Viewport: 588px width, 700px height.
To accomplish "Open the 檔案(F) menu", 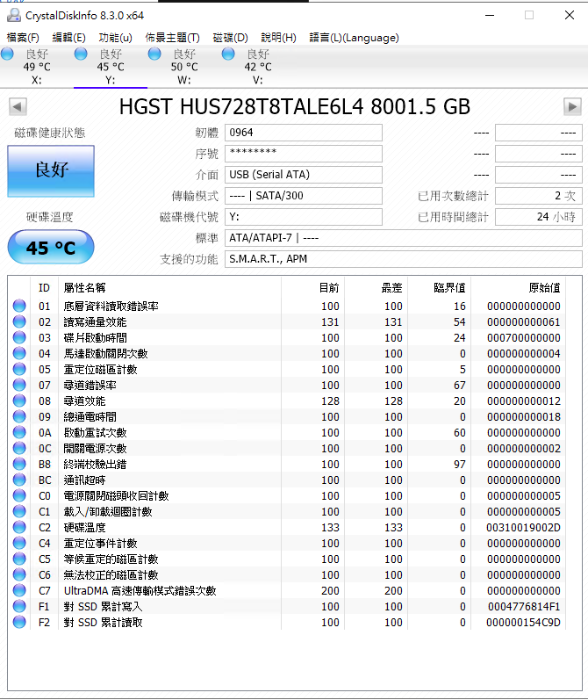I will click(x=23, y=38).
